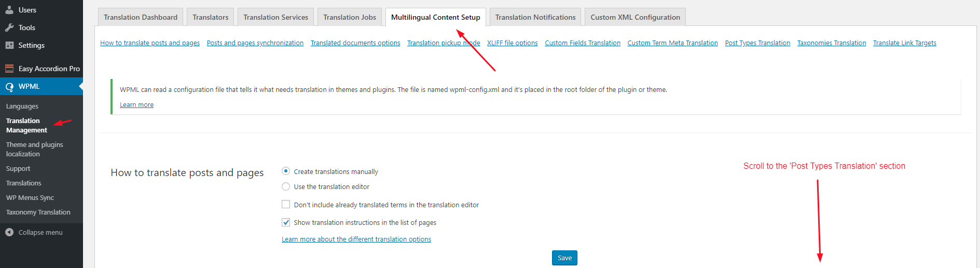
Task: Jump to Post Types Translation section link
Action: [757, 43]
